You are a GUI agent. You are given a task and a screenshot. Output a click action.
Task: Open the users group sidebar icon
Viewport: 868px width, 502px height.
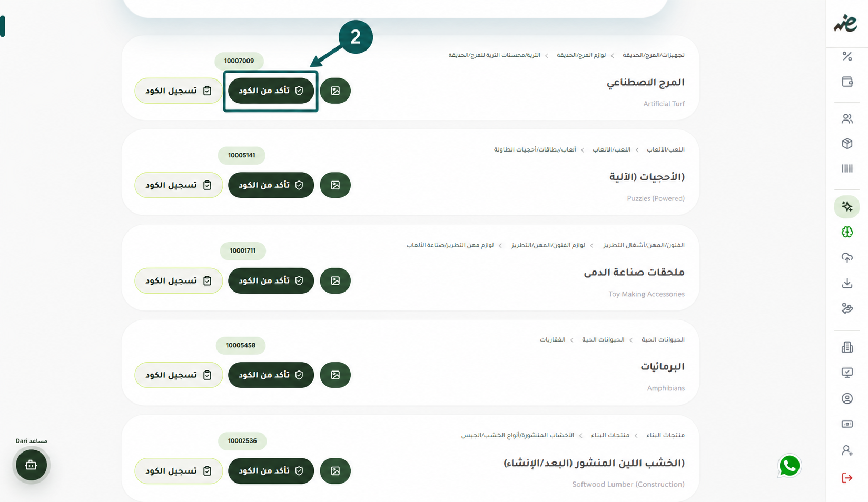(x=847, y=119)
